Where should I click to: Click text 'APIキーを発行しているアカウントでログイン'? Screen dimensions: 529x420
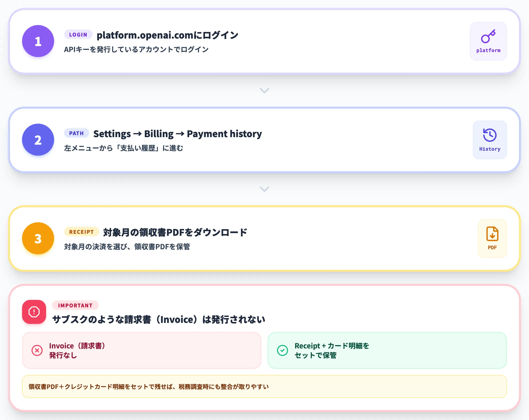coord(136,49)
